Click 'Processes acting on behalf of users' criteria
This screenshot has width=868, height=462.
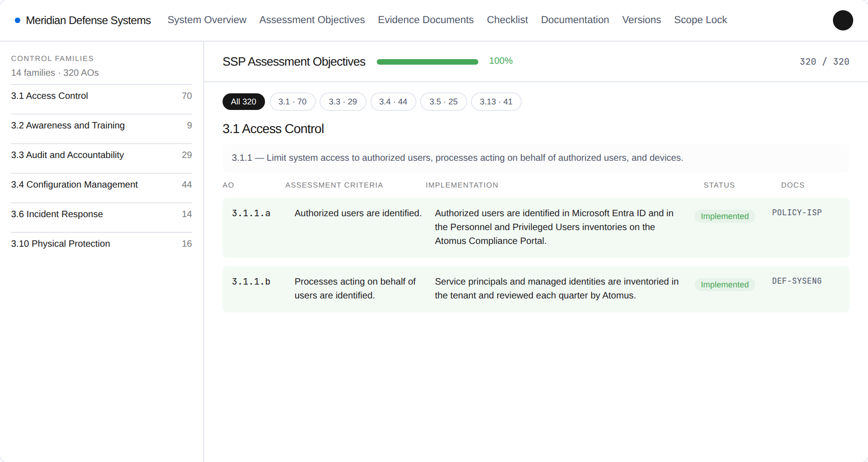[356, 288]
